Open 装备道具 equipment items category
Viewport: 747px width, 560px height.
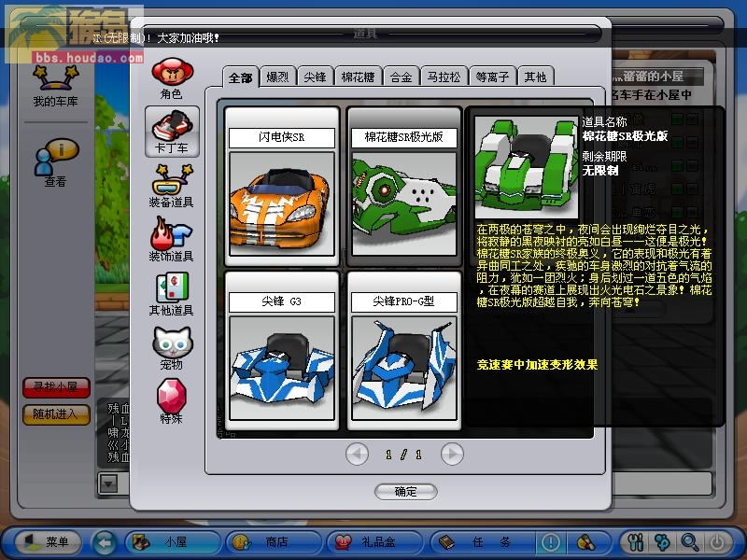coord(172,186)
